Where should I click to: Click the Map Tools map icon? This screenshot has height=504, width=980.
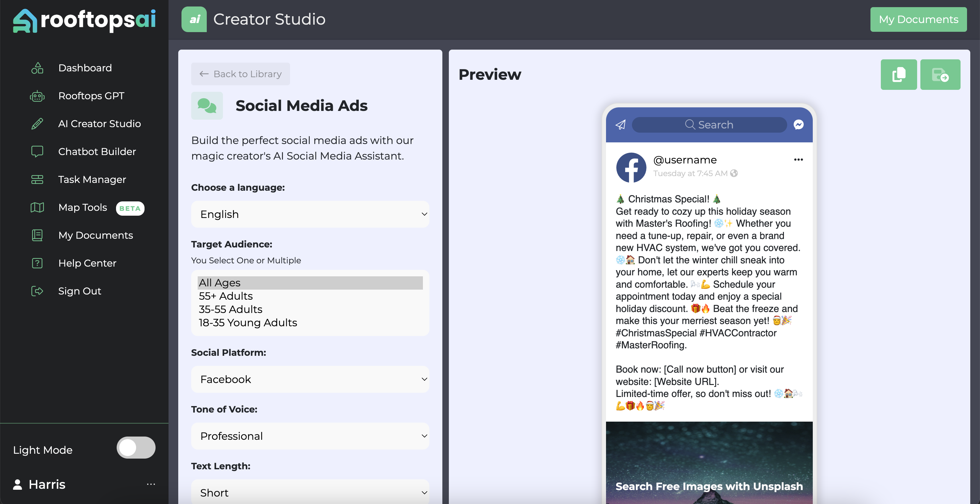(37, 208)
